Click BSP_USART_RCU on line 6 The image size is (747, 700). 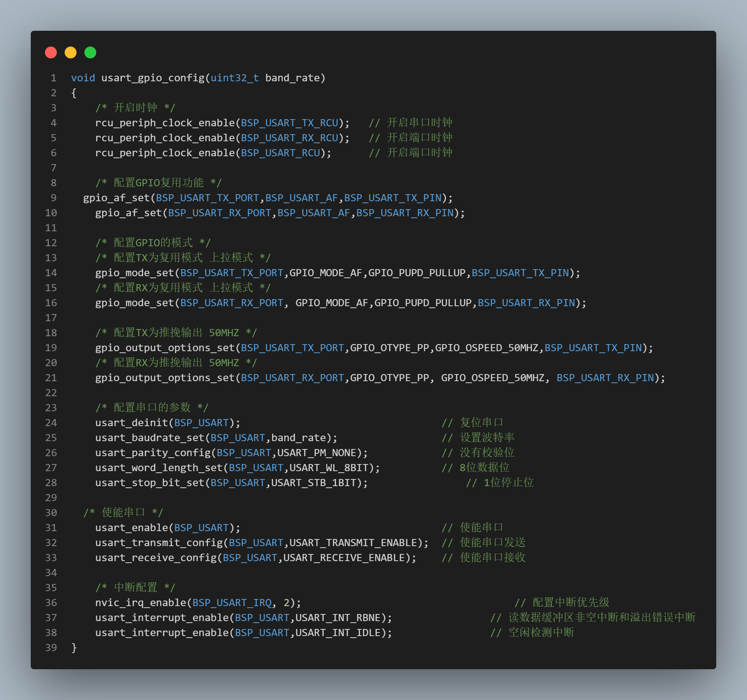(x=280, y=153)
